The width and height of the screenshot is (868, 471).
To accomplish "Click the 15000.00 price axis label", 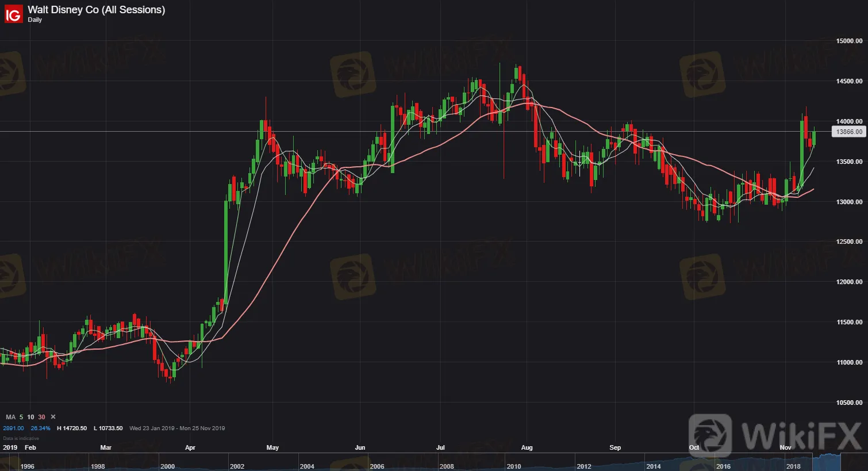I will point(848,41).
